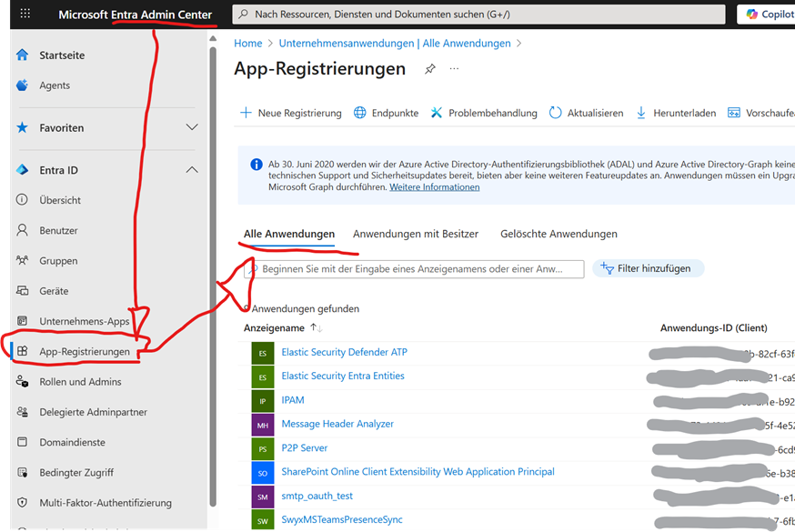The width and height of the screenshot is (795, 532).
Task: Click the Benutzer person icon
Action: pos(23,230)
